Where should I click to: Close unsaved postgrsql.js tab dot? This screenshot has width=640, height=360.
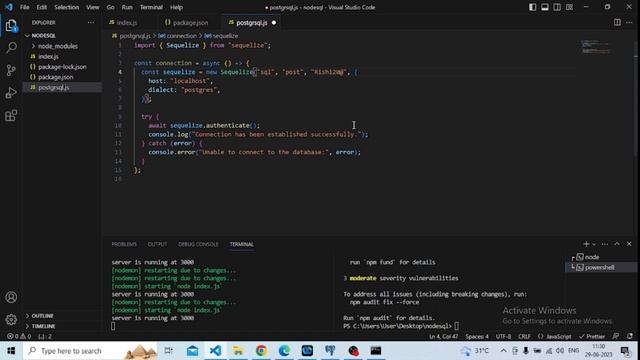[274, 22]
